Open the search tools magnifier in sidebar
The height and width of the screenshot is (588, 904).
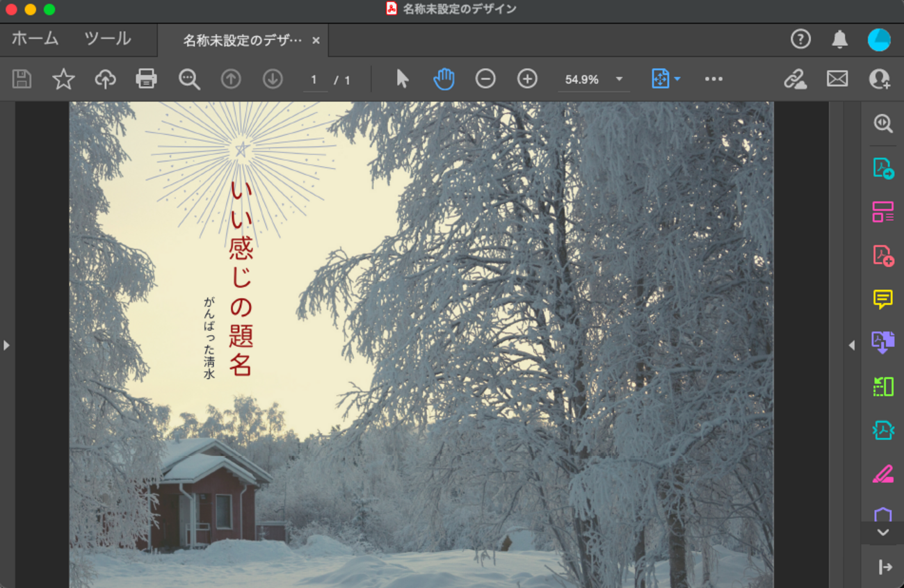click(883, 124)
